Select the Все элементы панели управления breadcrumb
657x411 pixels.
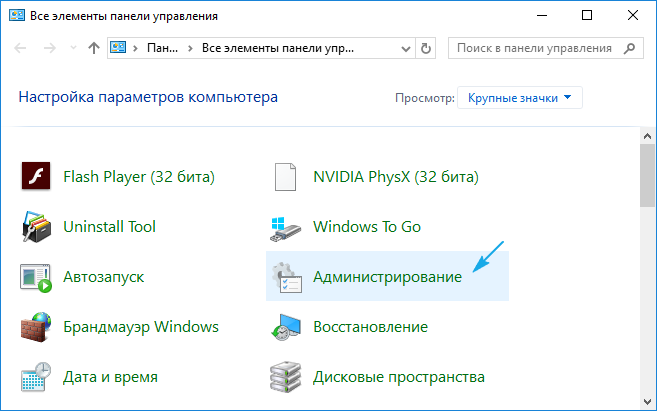point(278,48)
